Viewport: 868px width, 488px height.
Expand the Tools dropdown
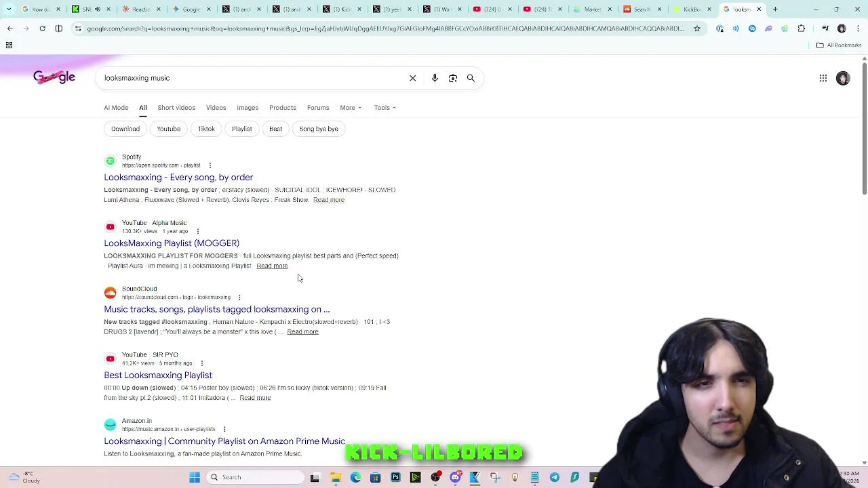pos(384,108)
